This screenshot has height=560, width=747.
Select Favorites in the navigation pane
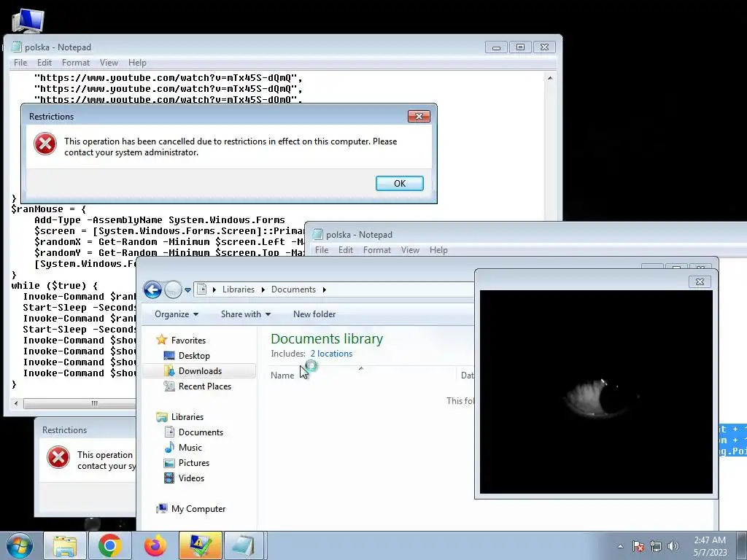coord(188,340)
